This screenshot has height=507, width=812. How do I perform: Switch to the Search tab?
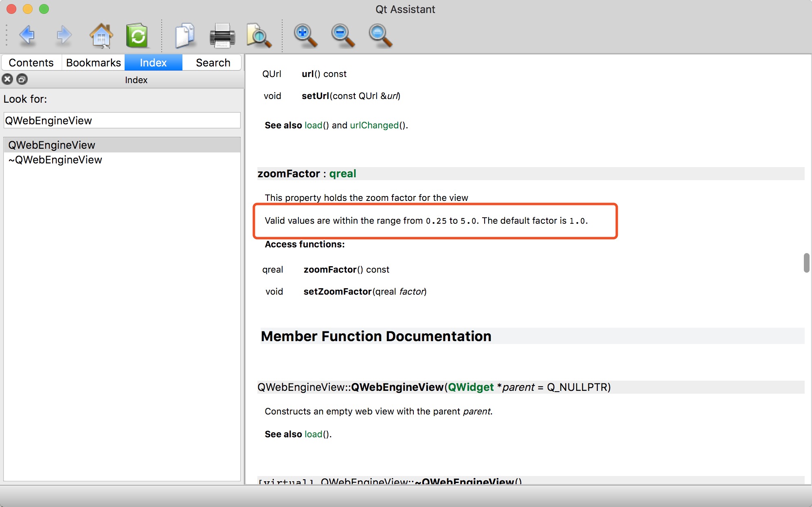pos(213,62)
